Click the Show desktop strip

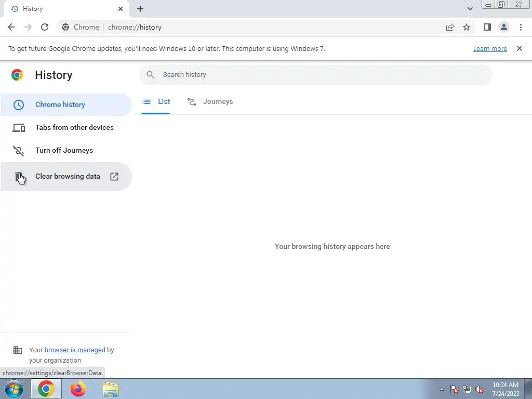pos(528,389)
